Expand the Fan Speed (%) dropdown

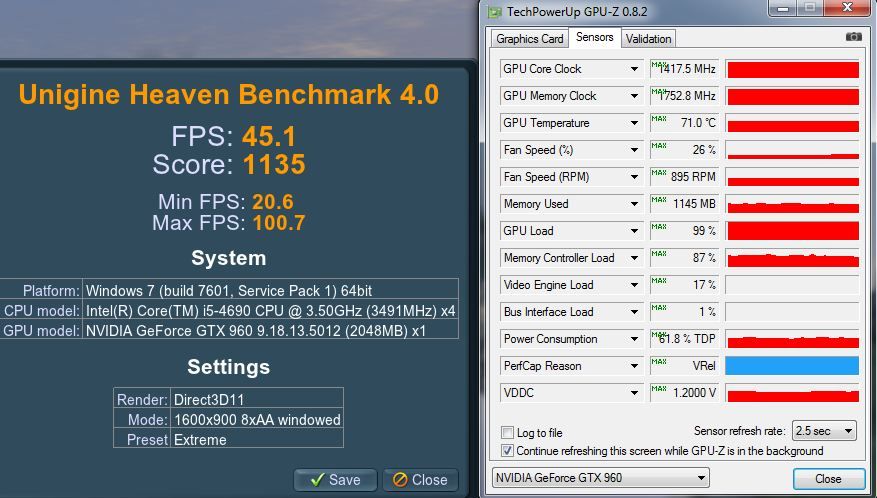pos(634,150)
